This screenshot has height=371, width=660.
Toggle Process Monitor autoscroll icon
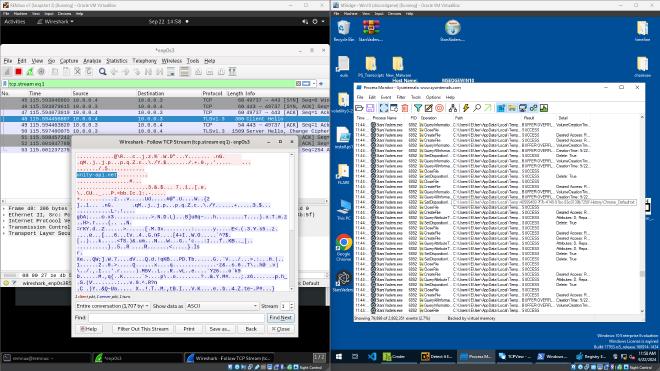(x=394, y=108)
